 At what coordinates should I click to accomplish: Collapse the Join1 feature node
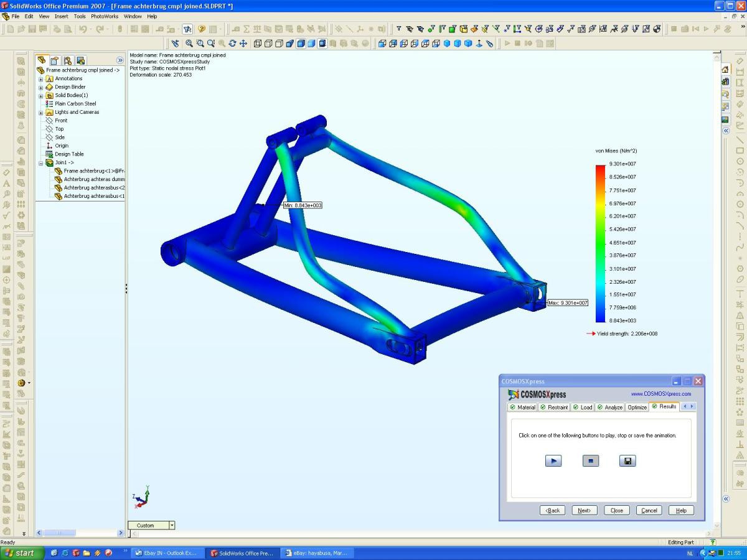pos(41,163)
